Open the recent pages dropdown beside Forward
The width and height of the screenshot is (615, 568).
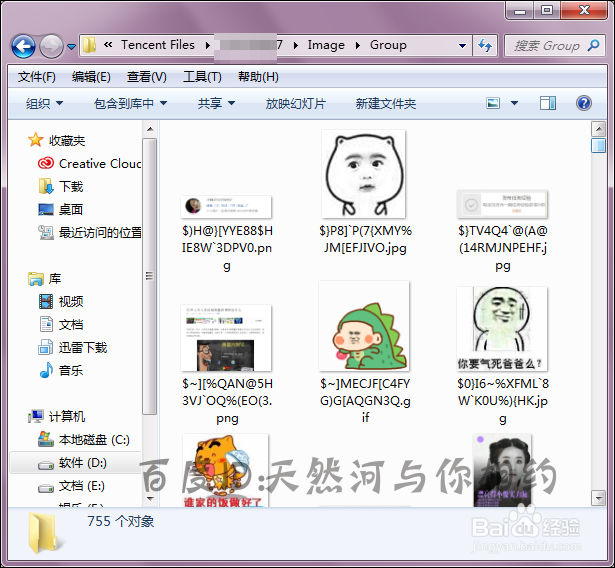71,47
